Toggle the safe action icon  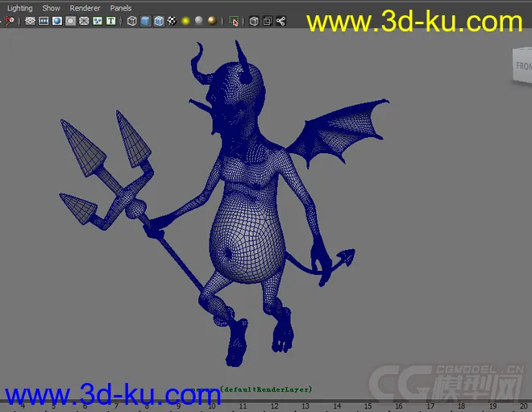[98, 21]
